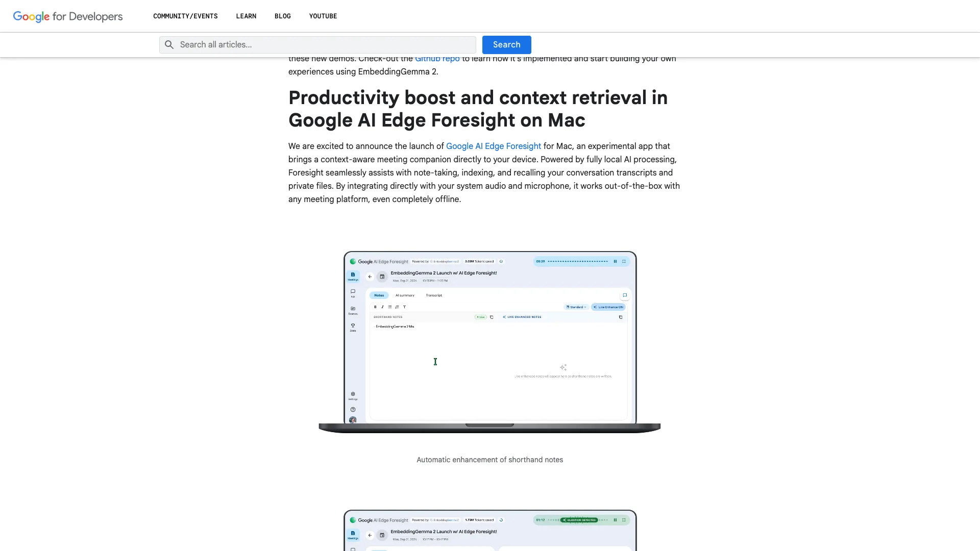Click the blue Search button
980x551 pixels.
(507, 45)
